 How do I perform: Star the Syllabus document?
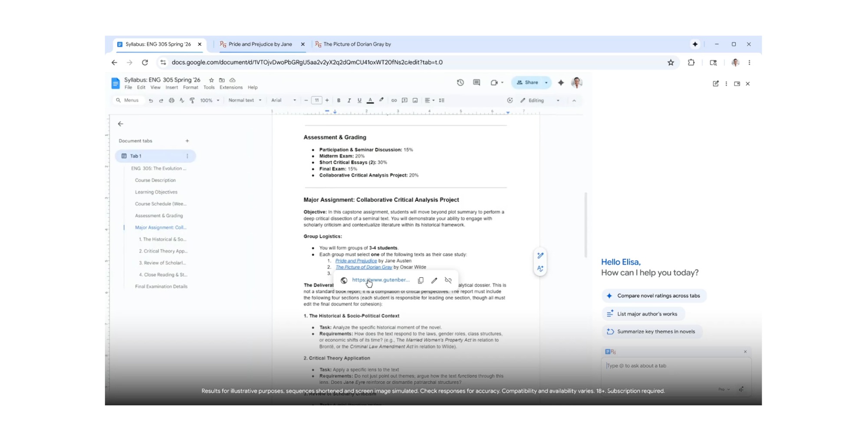pyautogui.click(x=211, y=80)
